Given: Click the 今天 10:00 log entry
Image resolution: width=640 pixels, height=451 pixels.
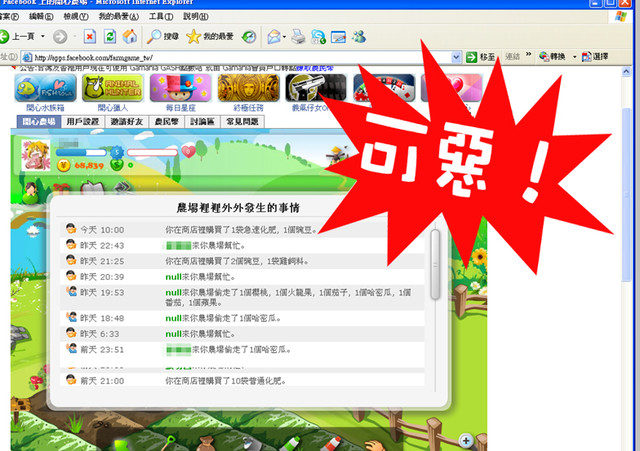Looking at the screenshot, I should click(242, 230).
